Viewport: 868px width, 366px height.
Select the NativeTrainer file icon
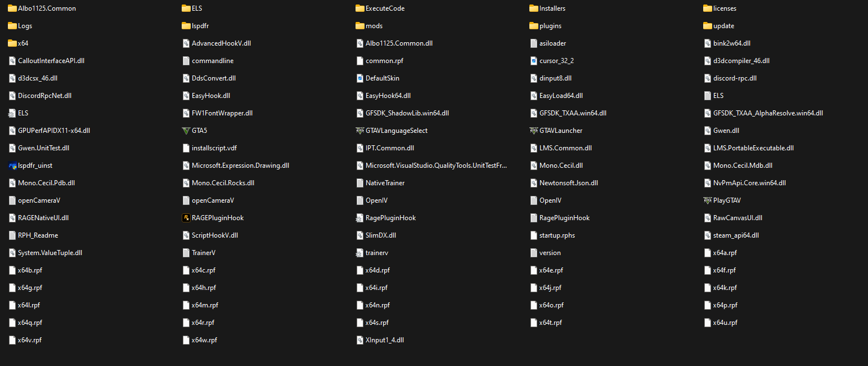pos(360,183)
